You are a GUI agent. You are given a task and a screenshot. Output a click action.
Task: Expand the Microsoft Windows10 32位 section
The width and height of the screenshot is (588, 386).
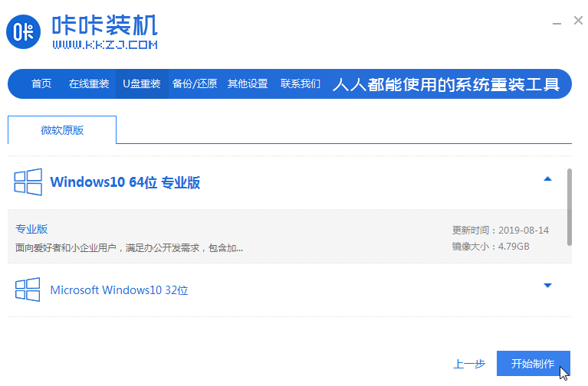pos(547,286)
